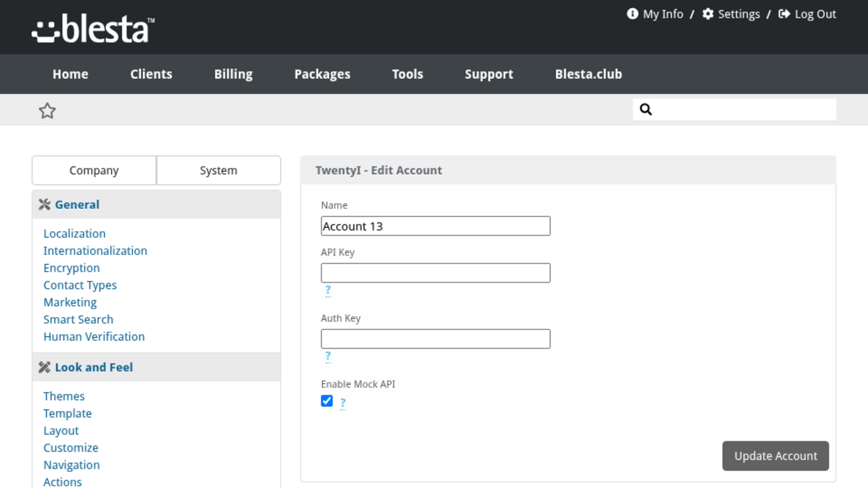Screen dimensions: 868x488
Task: Focus the Name field containing Account 13
Action: (x=435, y=226)
